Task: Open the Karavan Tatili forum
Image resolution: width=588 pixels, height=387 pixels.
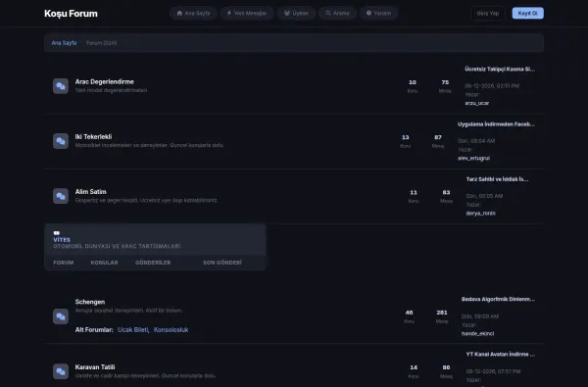Action: click(x=95, y=366)
